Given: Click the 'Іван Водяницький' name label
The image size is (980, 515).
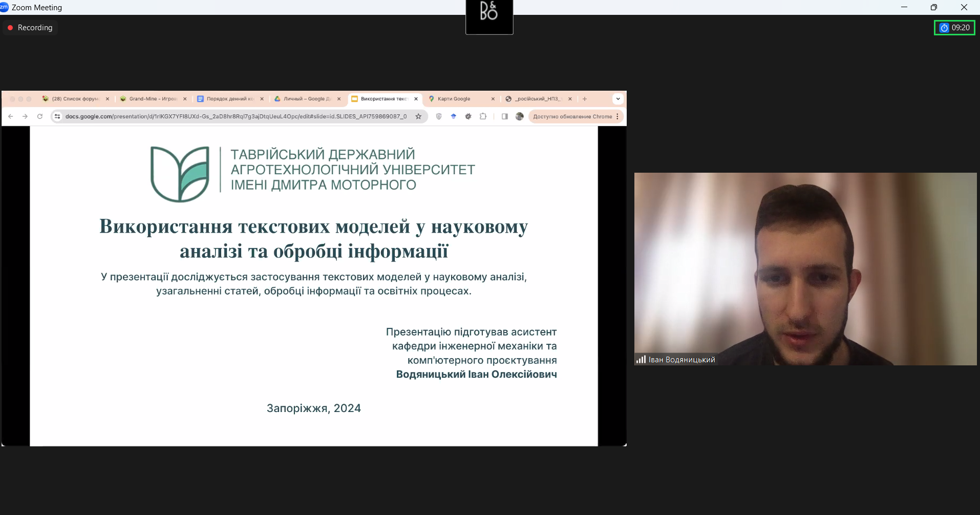Looking at the screenshot, I should click(x=681, y=360).
